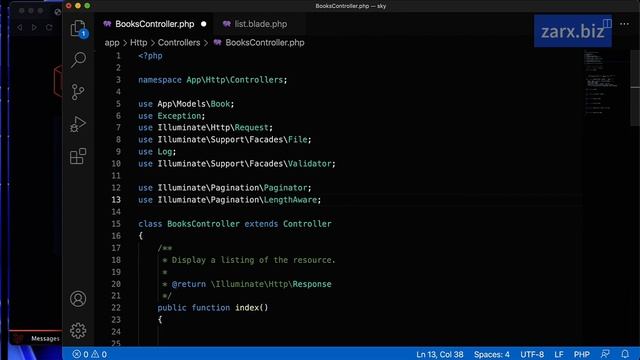640x360 pixels.
Task: Change line ending via LF indicator
Action: (x=559, y=354)
